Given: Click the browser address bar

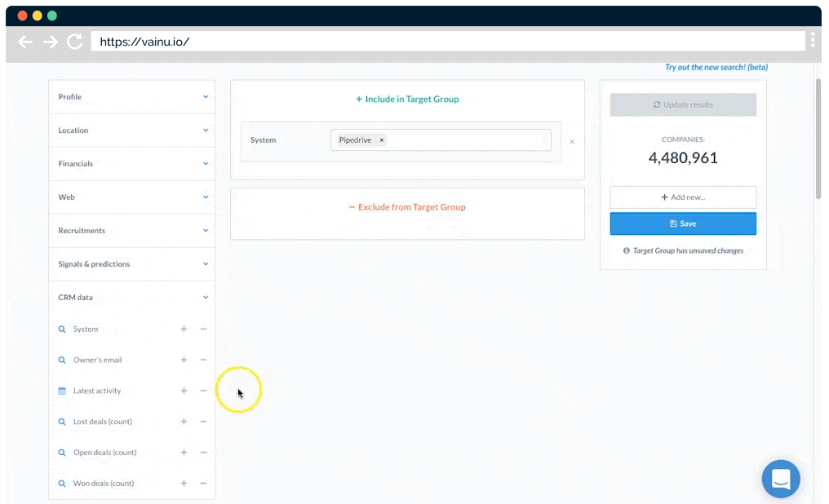Looking at the screenshot, I should tap(447, 42).
